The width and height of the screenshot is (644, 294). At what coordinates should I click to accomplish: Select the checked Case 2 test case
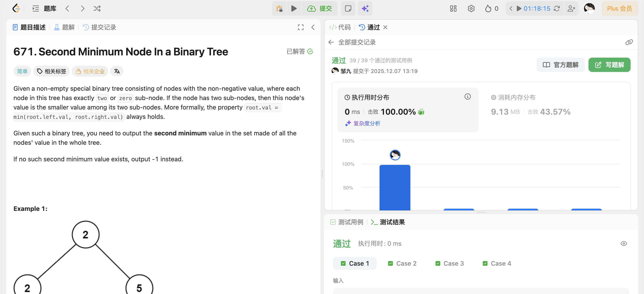coord(402,263)
